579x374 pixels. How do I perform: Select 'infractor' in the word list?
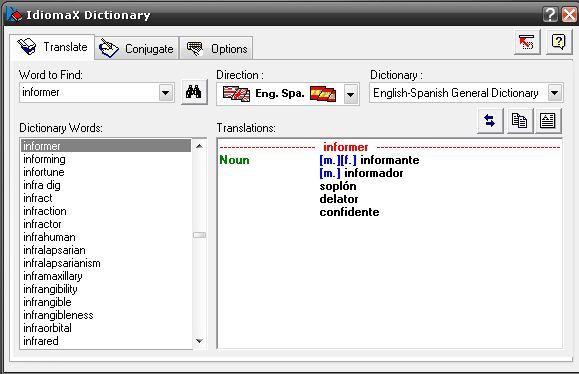[x=106, y=224]
